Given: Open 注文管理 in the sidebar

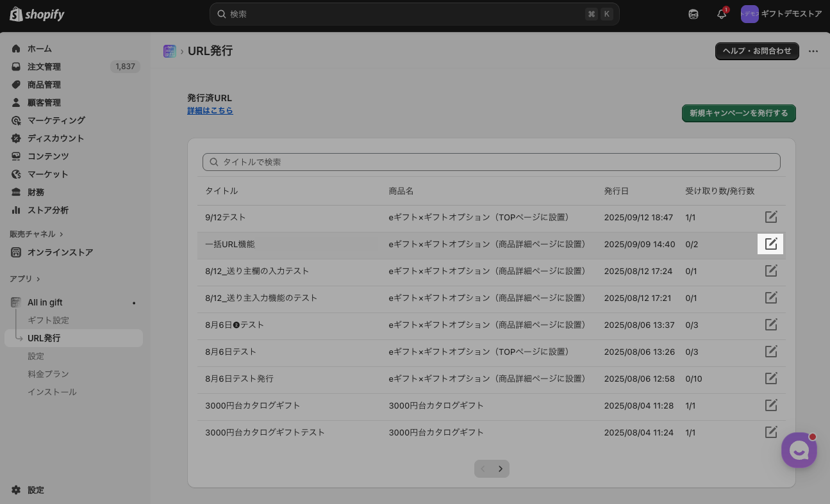Looking at the screenshot, I should pos(44,67).
